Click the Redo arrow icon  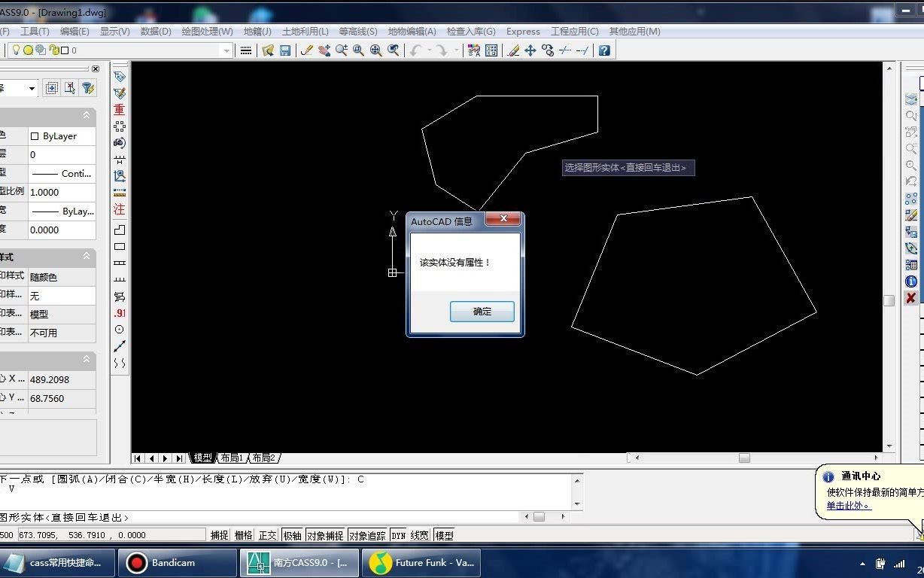click(x=442, y=50)
